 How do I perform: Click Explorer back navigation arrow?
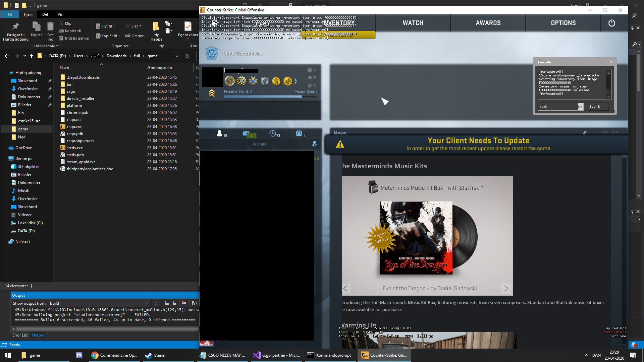(7, 56)
